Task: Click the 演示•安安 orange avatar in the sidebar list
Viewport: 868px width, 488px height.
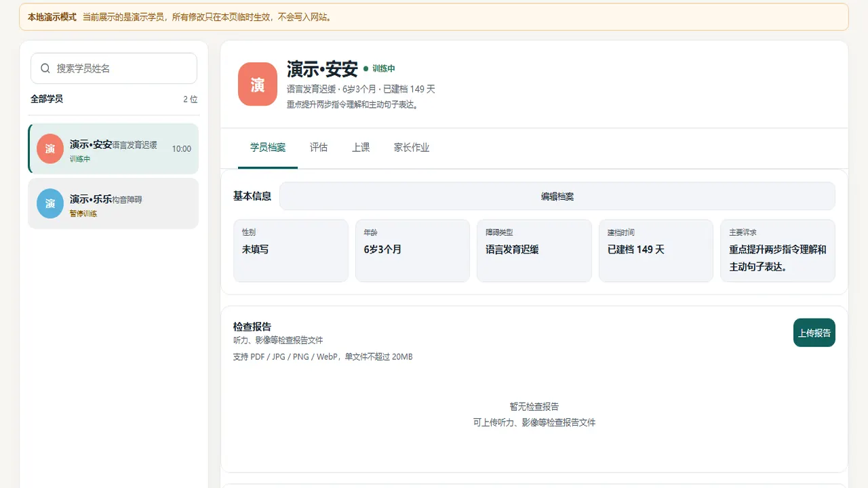Action: coord(50,148)
